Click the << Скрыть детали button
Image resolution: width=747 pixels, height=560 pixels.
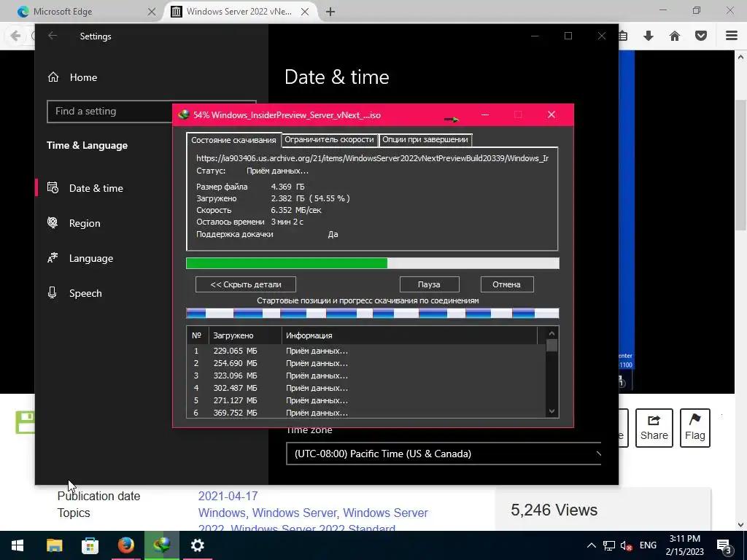[246, 284]
